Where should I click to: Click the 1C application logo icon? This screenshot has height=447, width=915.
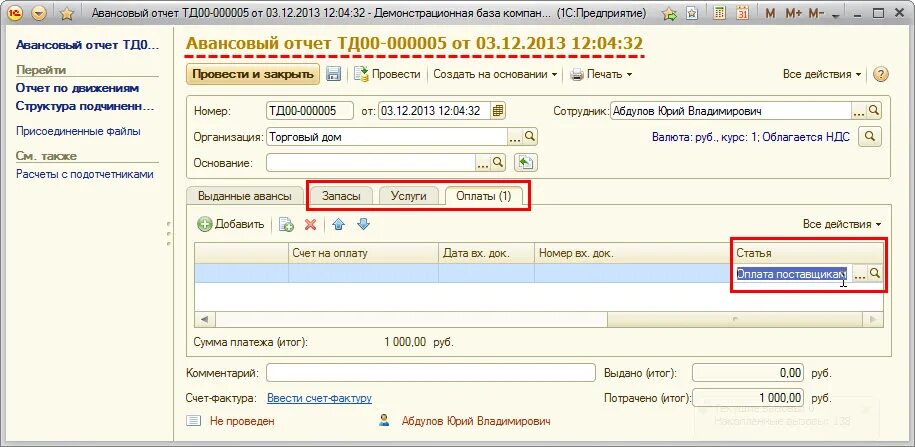[x=15, y=13]
